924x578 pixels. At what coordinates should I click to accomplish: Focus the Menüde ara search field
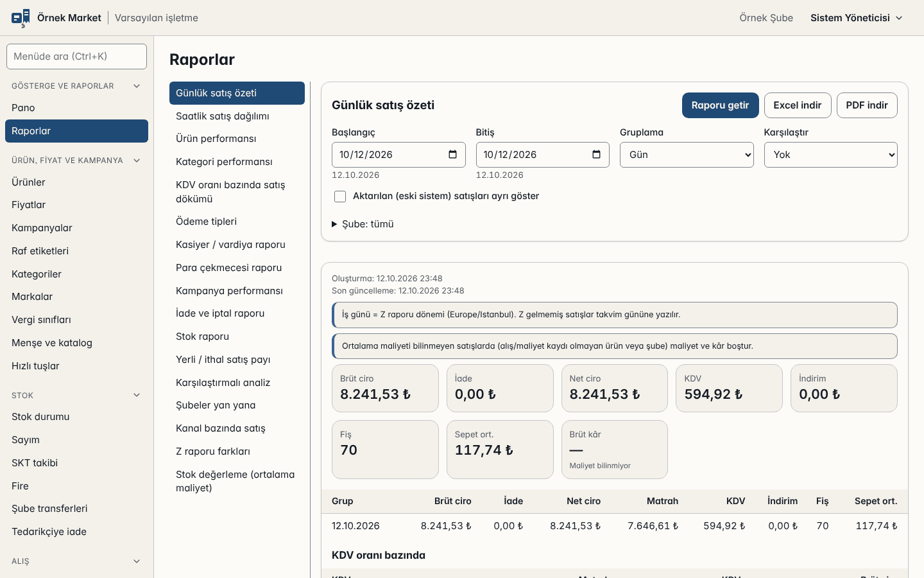(x=76, y=57)
